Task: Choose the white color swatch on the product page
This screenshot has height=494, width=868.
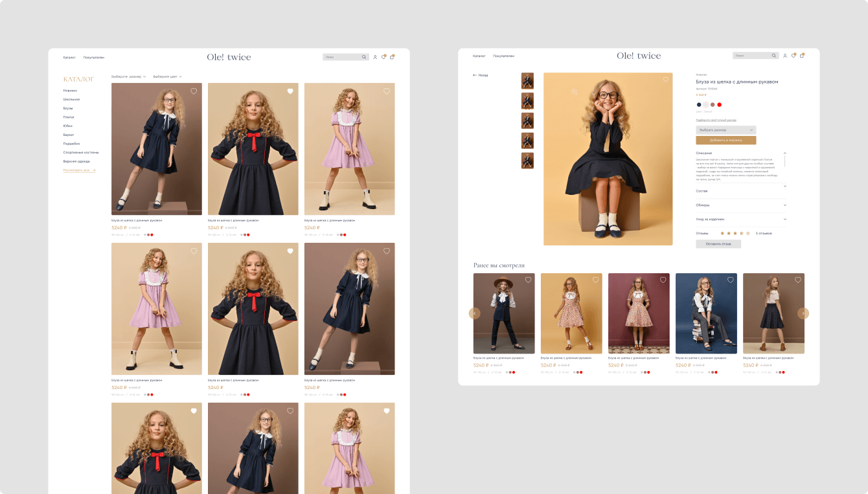Action: [706, 104]
